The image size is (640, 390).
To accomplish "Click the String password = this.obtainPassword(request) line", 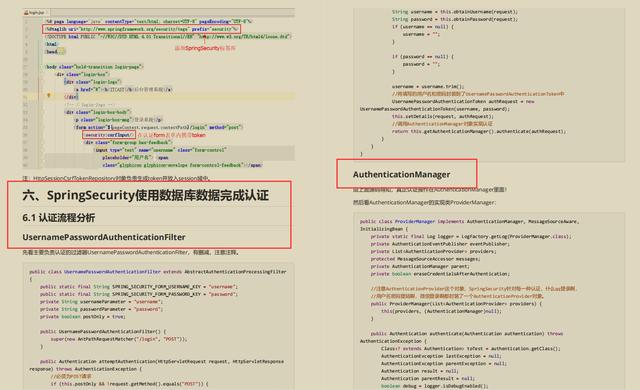I will 455,19.
